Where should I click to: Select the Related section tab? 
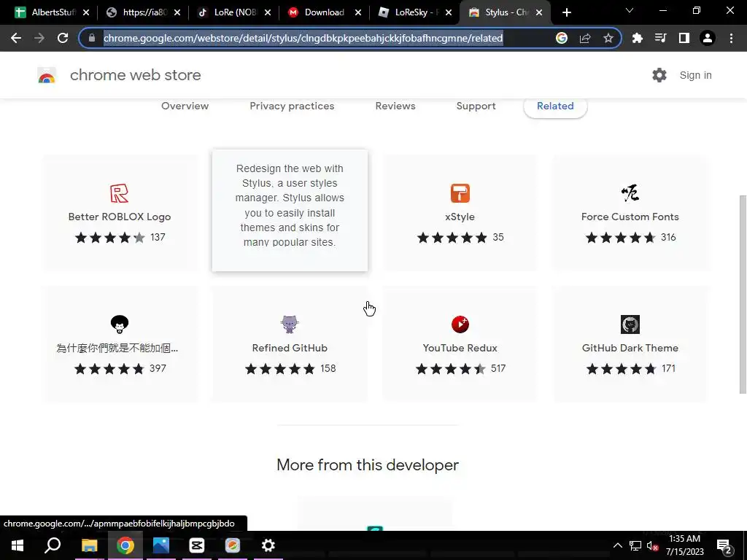click(x=555, y=106)
